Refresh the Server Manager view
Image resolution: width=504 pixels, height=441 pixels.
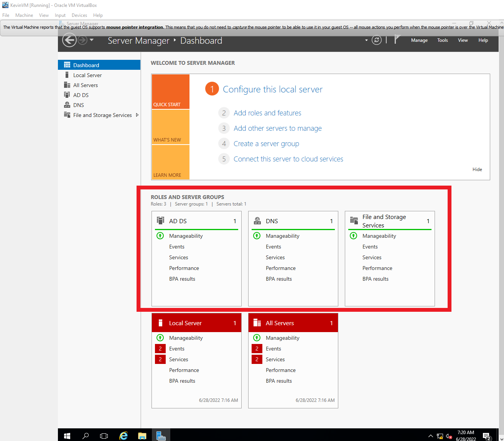[x=376, y=40]
